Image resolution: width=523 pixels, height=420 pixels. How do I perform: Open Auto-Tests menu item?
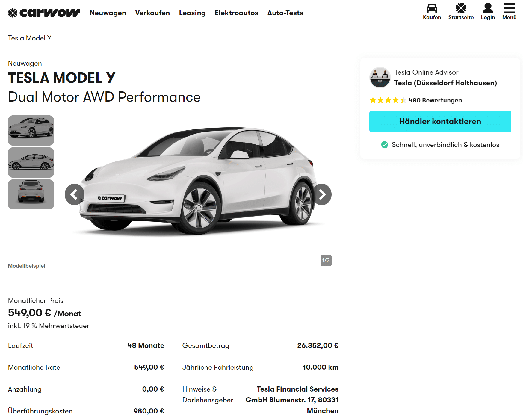(x=285, y=13)
